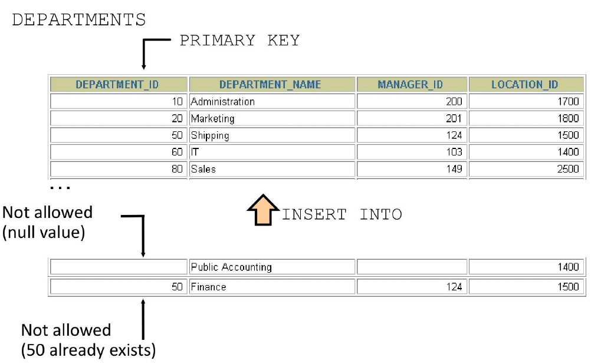Click the MANAGER_ID column header
Image resolution: width=601 pixels, height=364 pixels.
tap(412, 84)
